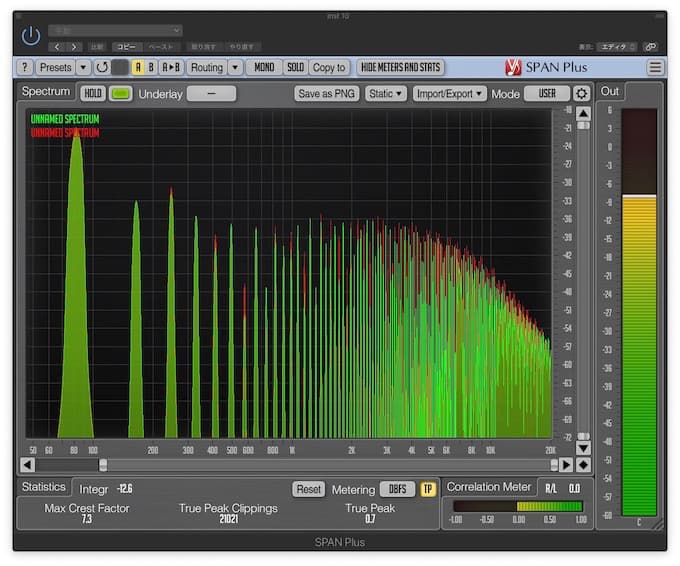Click the spectrum vertical scroll up arrow
Screen dimensions: 680x566
coord(583,114)
